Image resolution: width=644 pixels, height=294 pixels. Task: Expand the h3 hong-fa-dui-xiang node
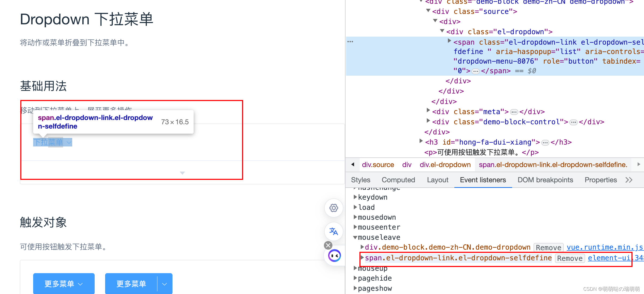[x=421, y=141]
